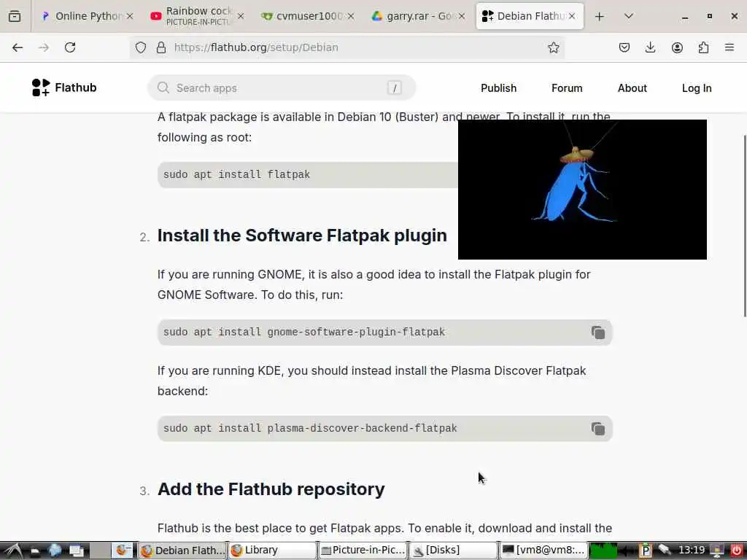
Task: Open the About page
Action: [632, 88]
